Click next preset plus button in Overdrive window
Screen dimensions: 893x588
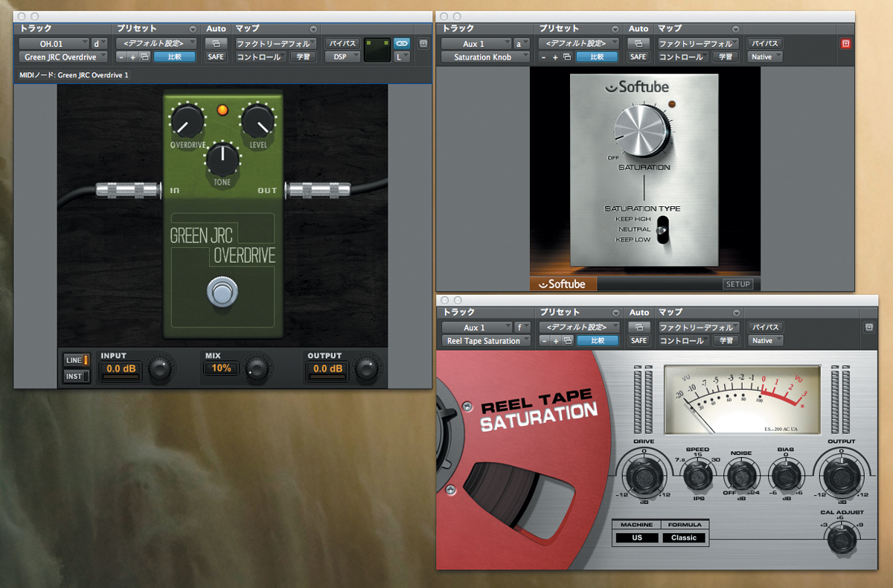tap(132, 57)
